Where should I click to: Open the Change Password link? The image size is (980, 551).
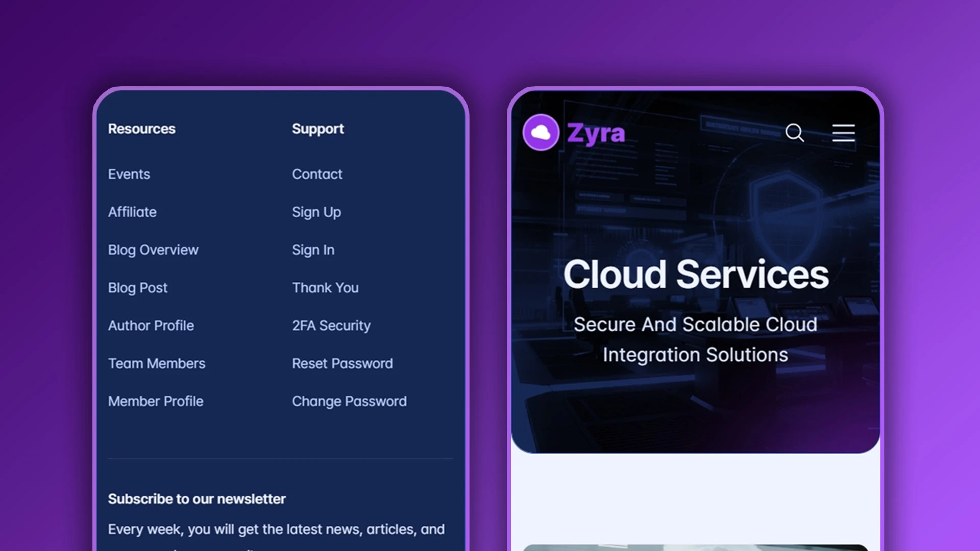pos(350,402)
